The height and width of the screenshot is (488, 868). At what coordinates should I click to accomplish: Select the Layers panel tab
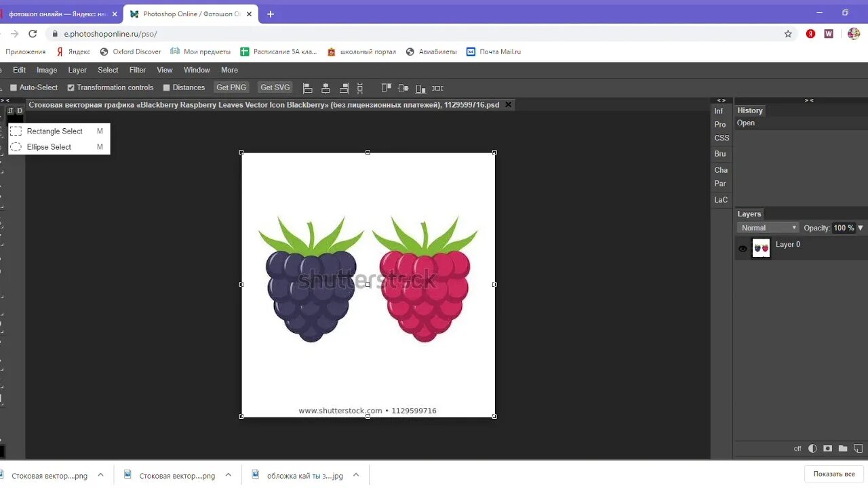pos(749,213)
